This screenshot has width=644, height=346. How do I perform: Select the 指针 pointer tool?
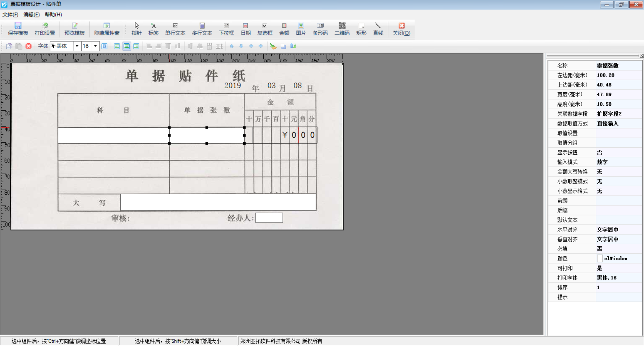click(x=136, y=29)
